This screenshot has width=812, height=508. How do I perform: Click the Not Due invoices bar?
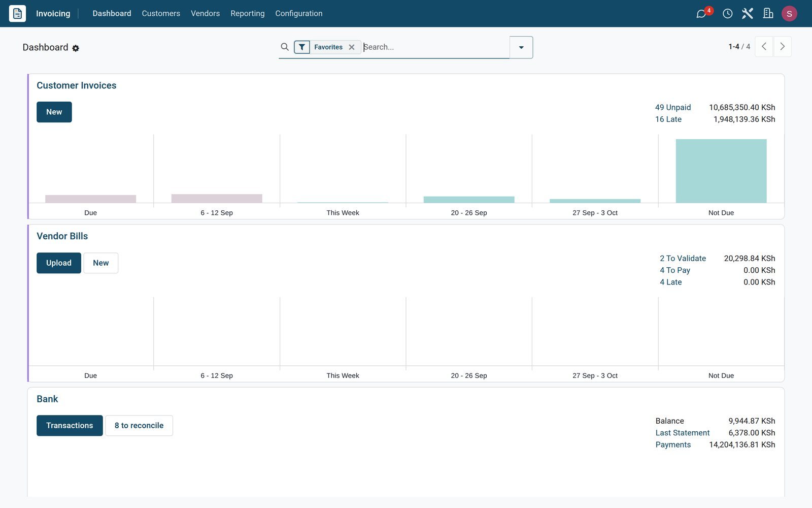click(721, 171)
